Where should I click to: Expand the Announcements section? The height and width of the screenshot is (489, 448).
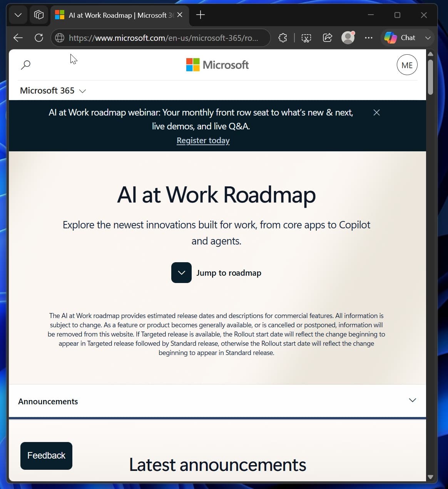click(x=217, y=401)
